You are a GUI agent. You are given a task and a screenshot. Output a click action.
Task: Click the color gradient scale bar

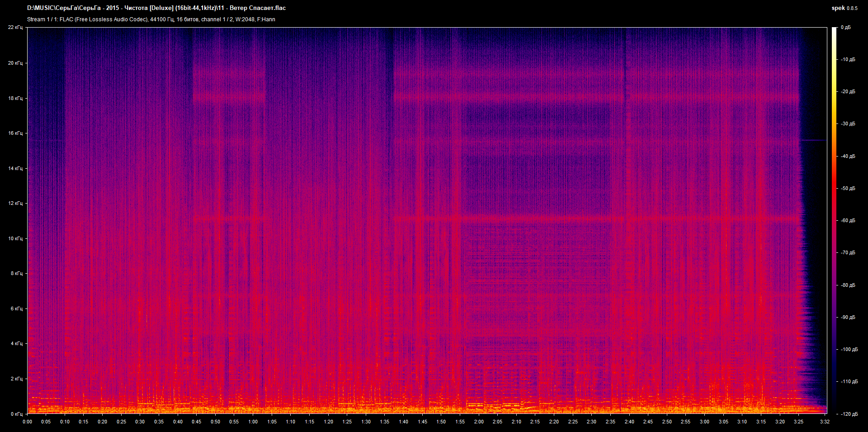(x=834, y=220)
